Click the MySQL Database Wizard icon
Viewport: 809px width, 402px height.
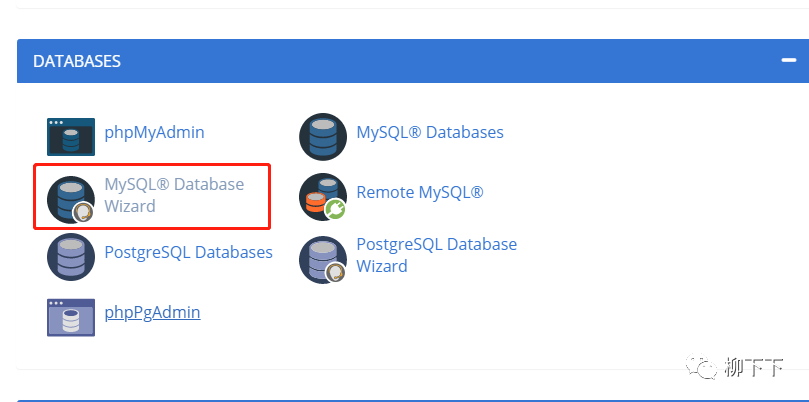[70, 198]
